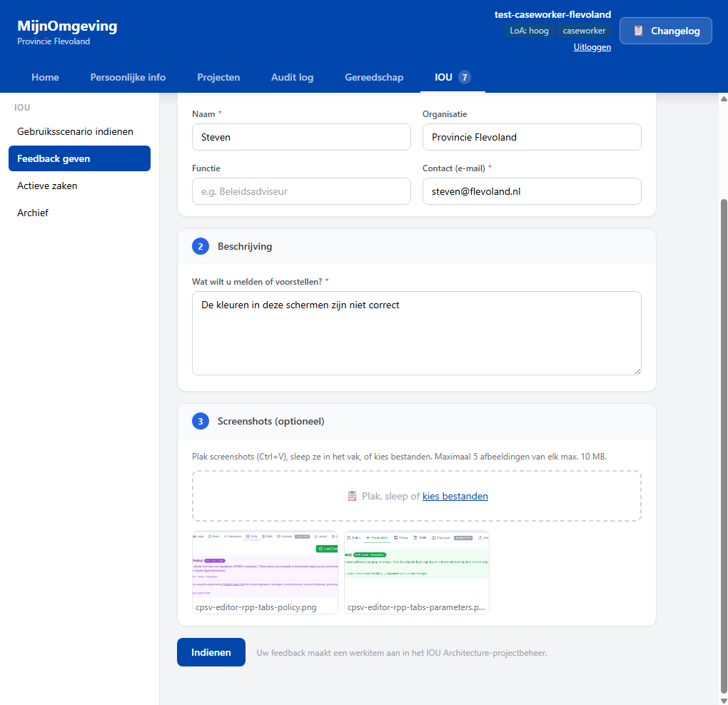
Task: Click the notification counter on the IOU tab
Action: (465, 77)
